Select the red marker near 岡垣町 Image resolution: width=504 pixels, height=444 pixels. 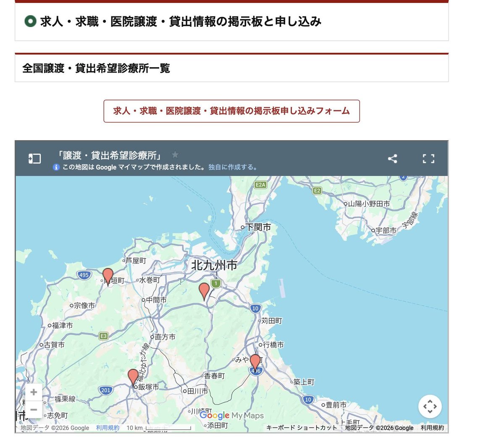[108, 277]
